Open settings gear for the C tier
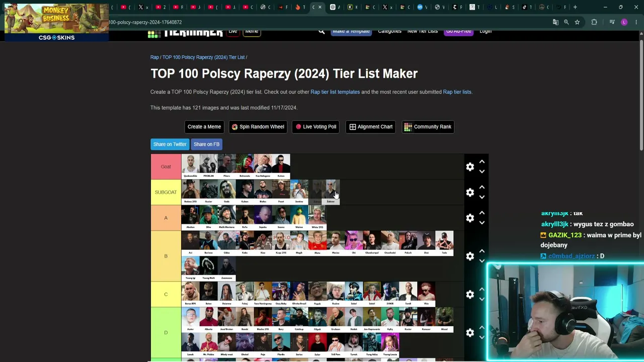The width and height of the screenshot is (644, 362). pyautogui.click(x=470, y=295)
